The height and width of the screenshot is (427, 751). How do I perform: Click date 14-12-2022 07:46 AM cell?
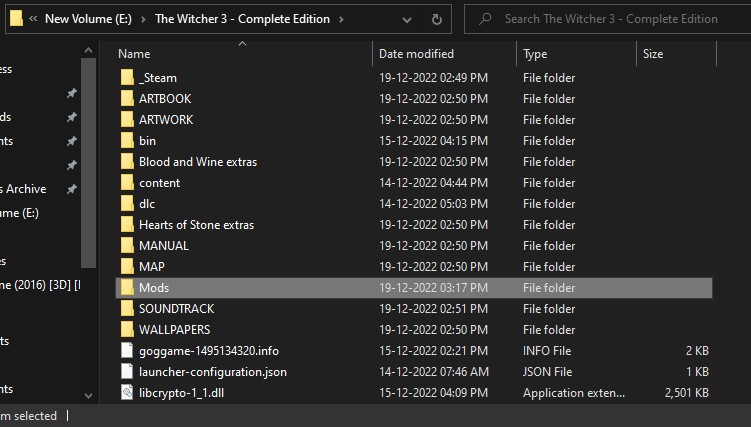click(x=433, y=372)
